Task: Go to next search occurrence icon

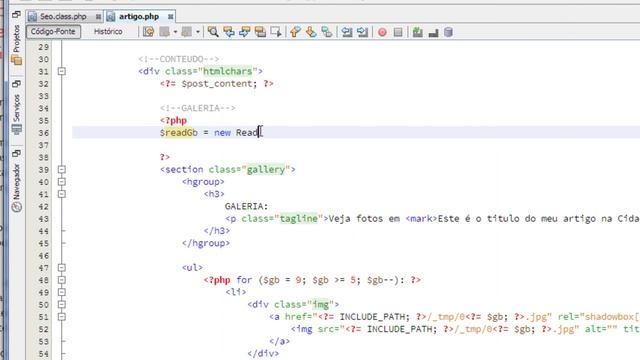Action: coord(244,32)
